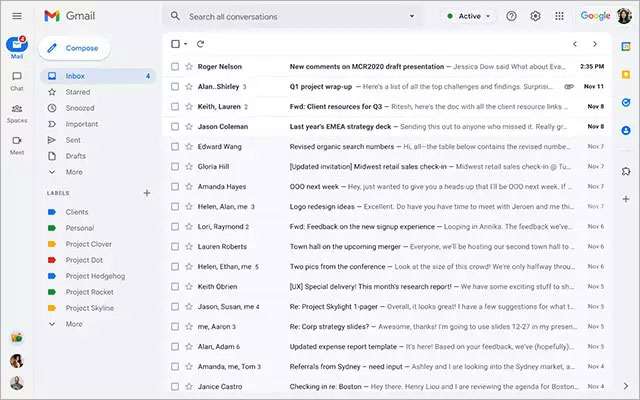The height and width of the screenshot is (400, 640).
Task: Open the Active status dropdown
Action: coord(468,16)
